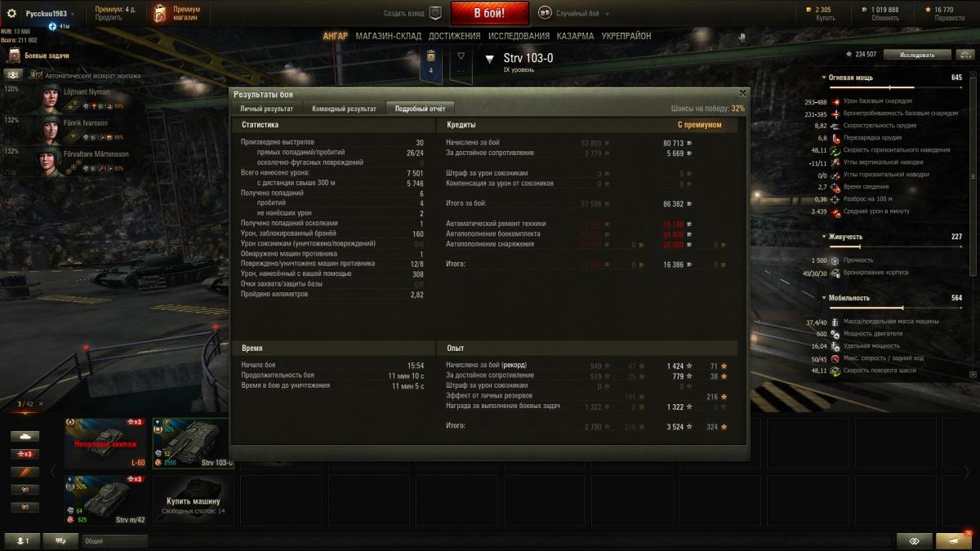This screenshot has width=980, height=551.
Task: Toggle the vehicle-type tank carousel filter
Action: pos(24,436)
